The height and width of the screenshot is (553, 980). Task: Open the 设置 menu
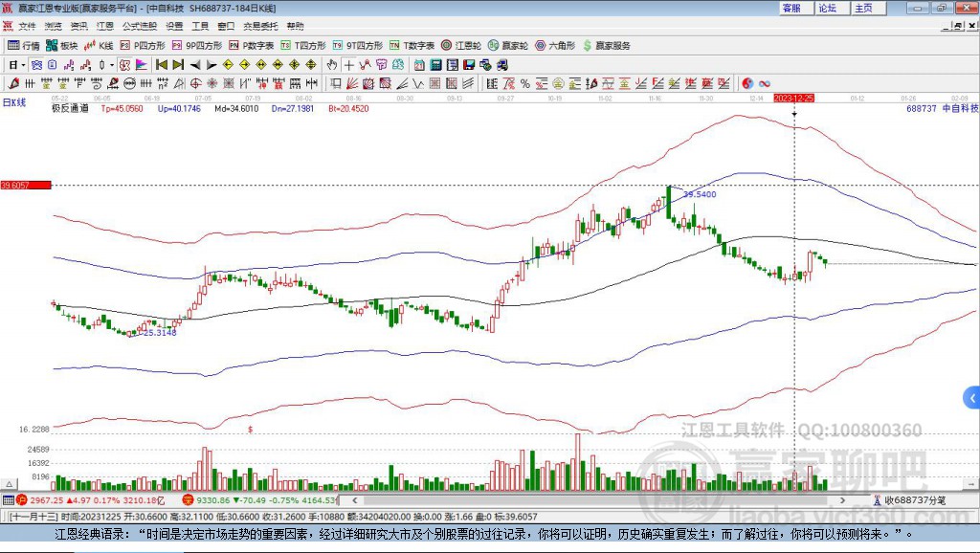tap(174, 26)
